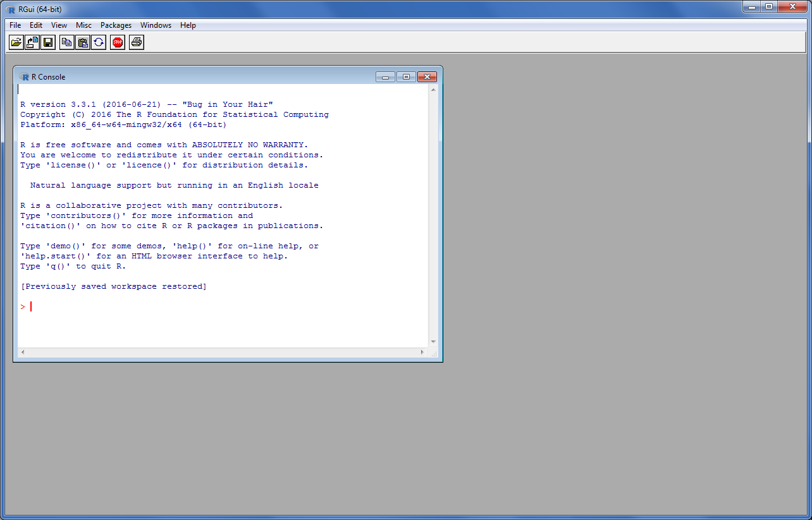The height and width of the screenshot is (520, 812).
Task: Open the File menu
Action: [15, 25]
